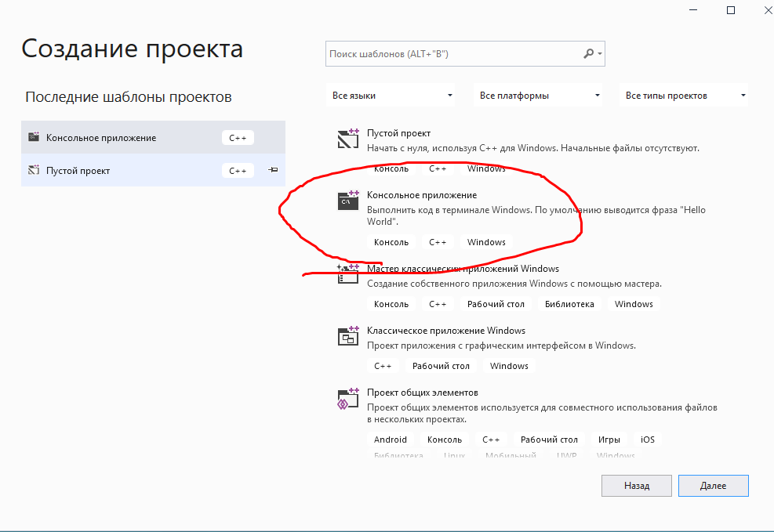This screenshot has width=774, height=532.
Task: Click the Empty project template icon in list
Action: click(348, 139)
